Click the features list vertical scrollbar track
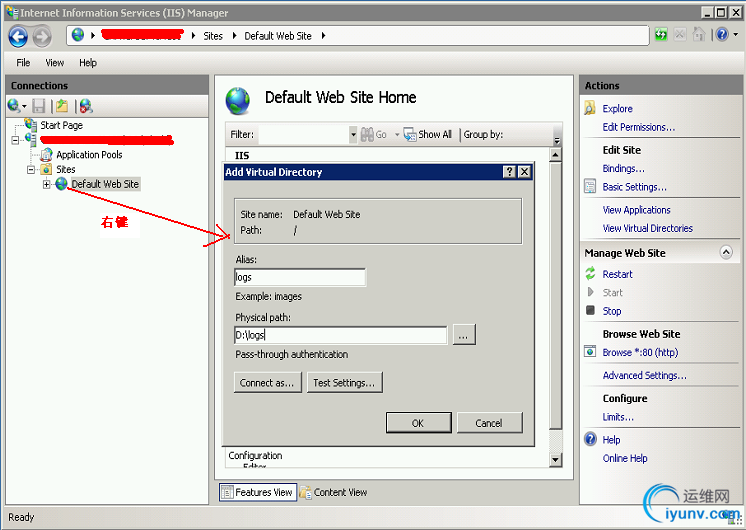 [x=555, y=440]
